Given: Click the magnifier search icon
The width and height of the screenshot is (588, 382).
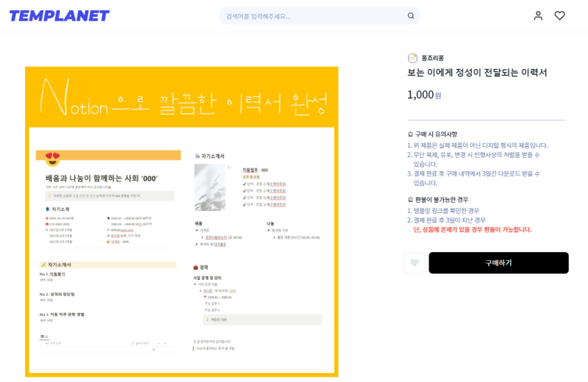Looking at the screenshot, I should [x=411, y=15].
